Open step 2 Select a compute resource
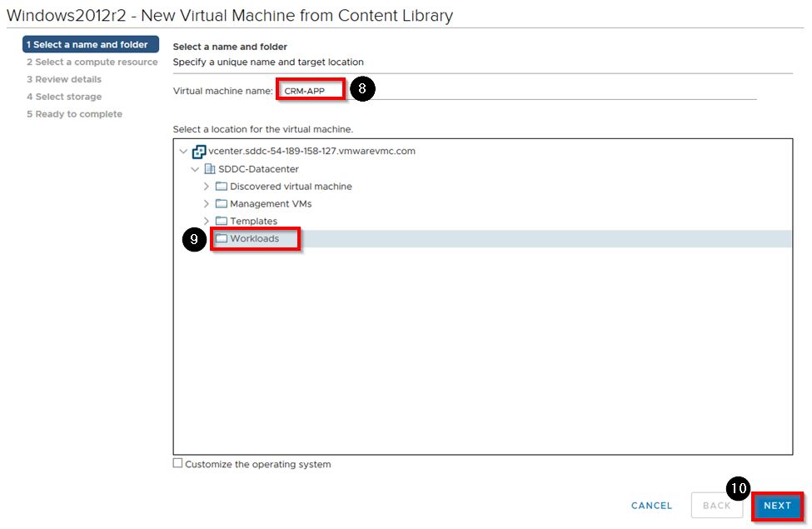Viewport: 812px width, 529px height. click(92, 62)
